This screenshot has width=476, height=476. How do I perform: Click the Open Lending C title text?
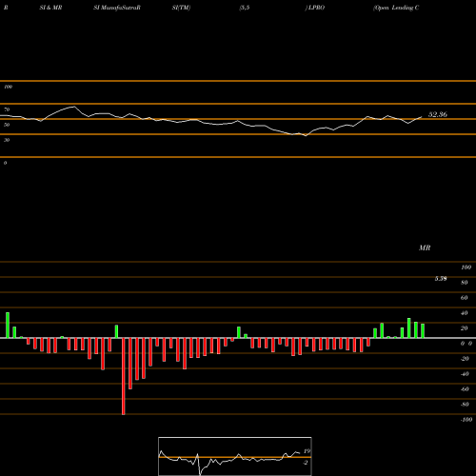pos(397,8)
